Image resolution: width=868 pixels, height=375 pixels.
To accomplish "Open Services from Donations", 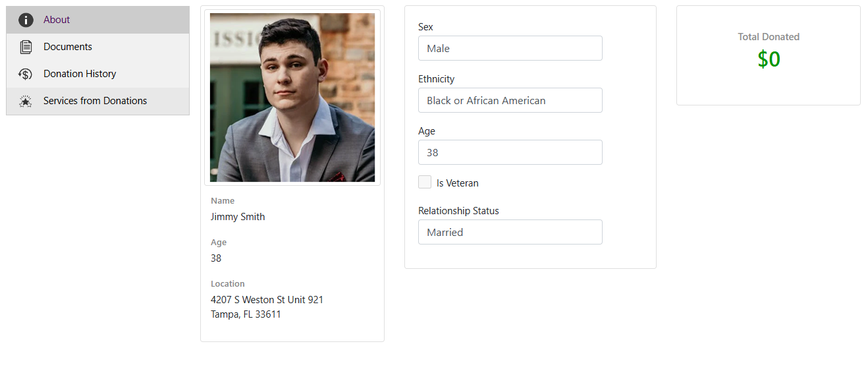I will coord(95,101).
